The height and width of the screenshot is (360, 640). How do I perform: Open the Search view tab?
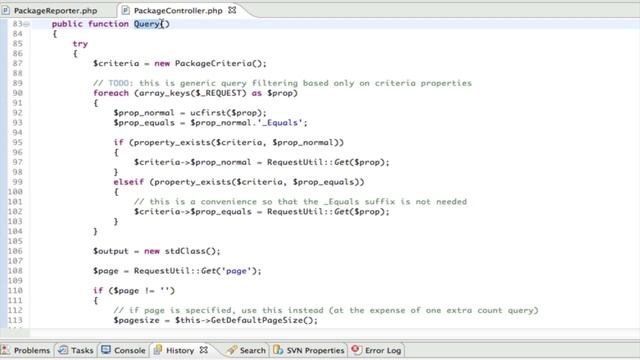point(252,350)
